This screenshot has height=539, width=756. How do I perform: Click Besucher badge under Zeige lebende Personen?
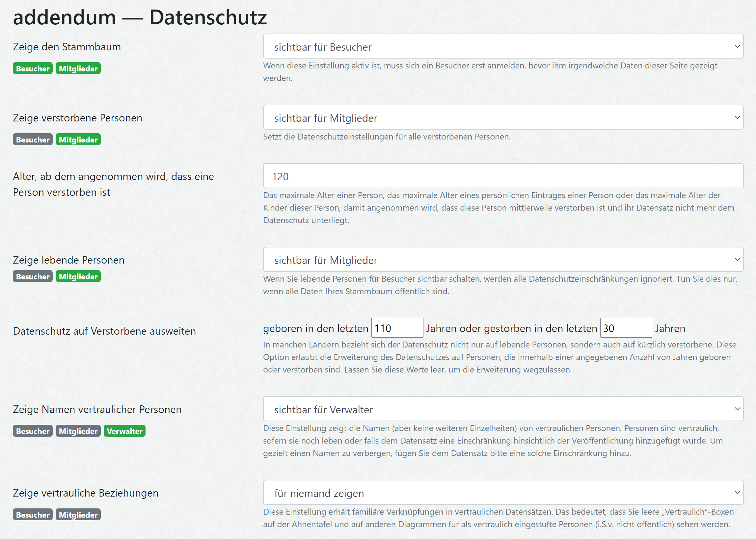tap(33, 276)
